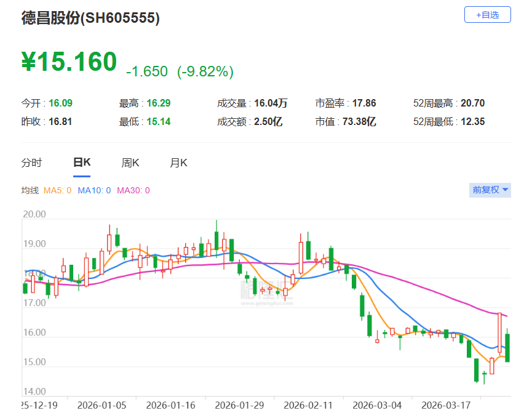Click the percentage change (-9.82%)

point(205,71)
